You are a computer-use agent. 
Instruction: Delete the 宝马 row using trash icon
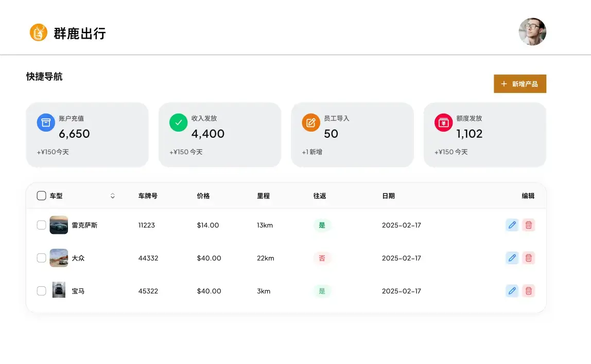click(x=528, y=291)
